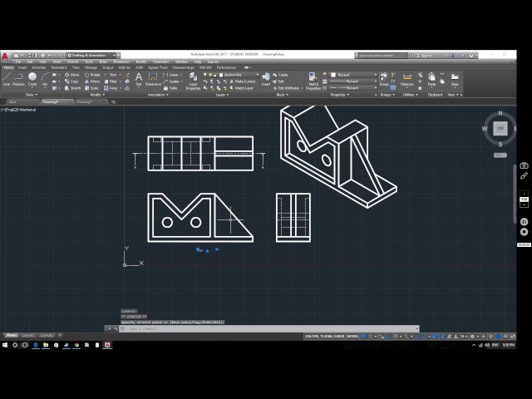Activate the Copy command

[71, 81]
